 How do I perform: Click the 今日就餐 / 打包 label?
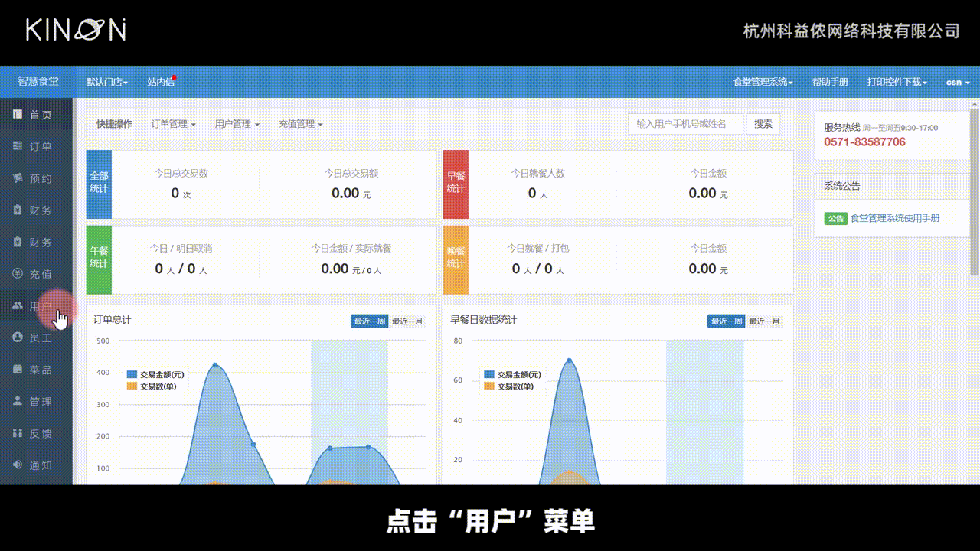coord(538,249)
